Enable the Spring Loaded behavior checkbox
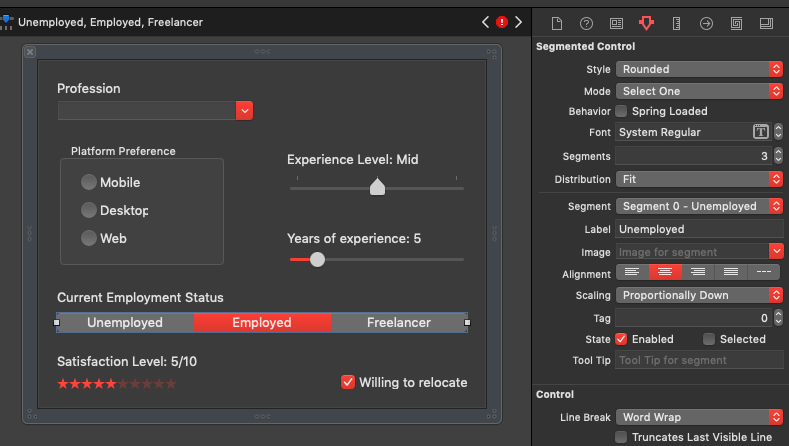The height and width of the screenshot is (446, 789). point(621,111)
